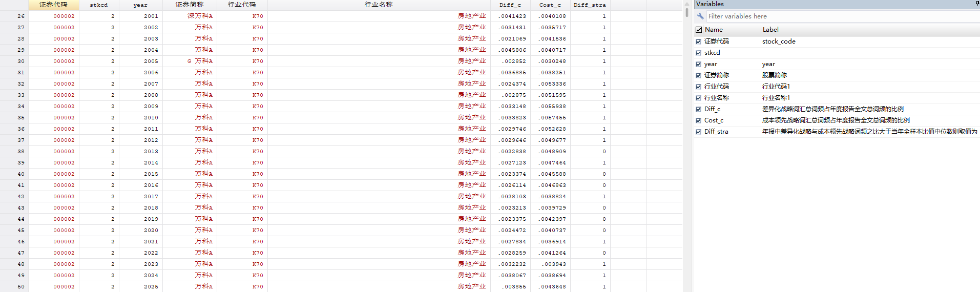Uncheck the Diff_stra variable checkbox
This screenshot has height=292, width=980.
pos(698,132)
